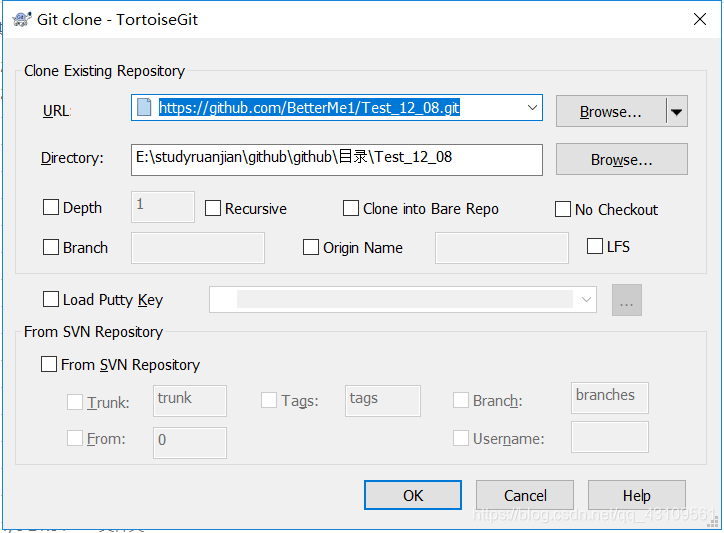The height and width of the screenshot is (533, 724).
Task: Click the selected GitHub URL text
Action: (x=309, y=108)
